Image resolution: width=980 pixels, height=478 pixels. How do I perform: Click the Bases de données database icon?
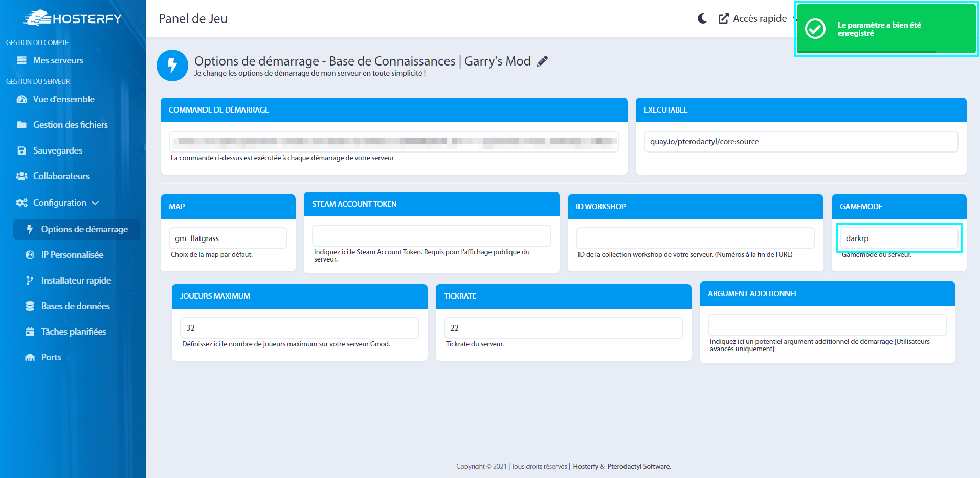click(x=30, y=306)
